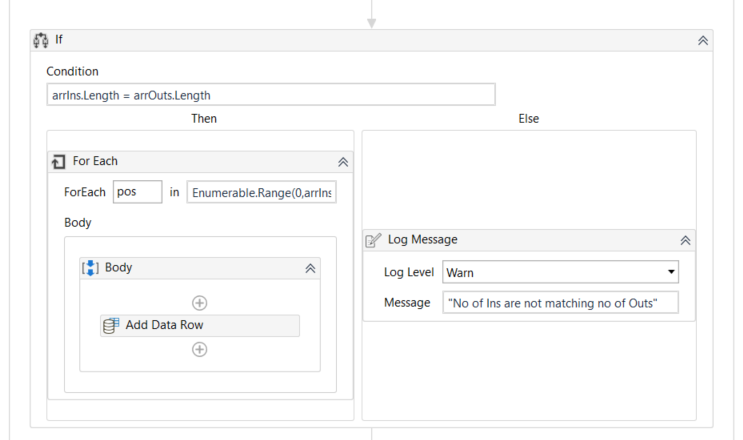Screen dimensions: 743x440
Task: Click the Message label
Action: click(407, 303)
